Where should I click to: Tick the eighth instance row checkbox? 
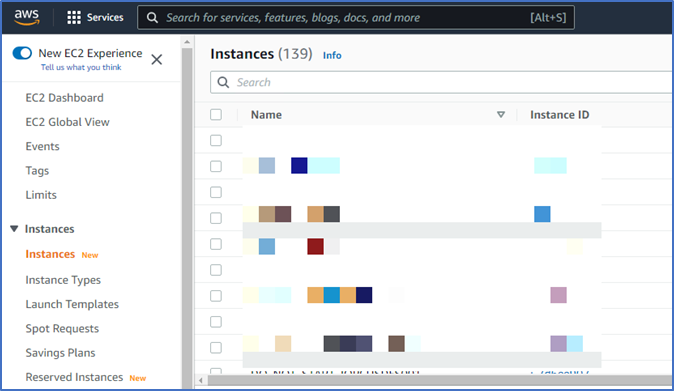click(216, 321)
